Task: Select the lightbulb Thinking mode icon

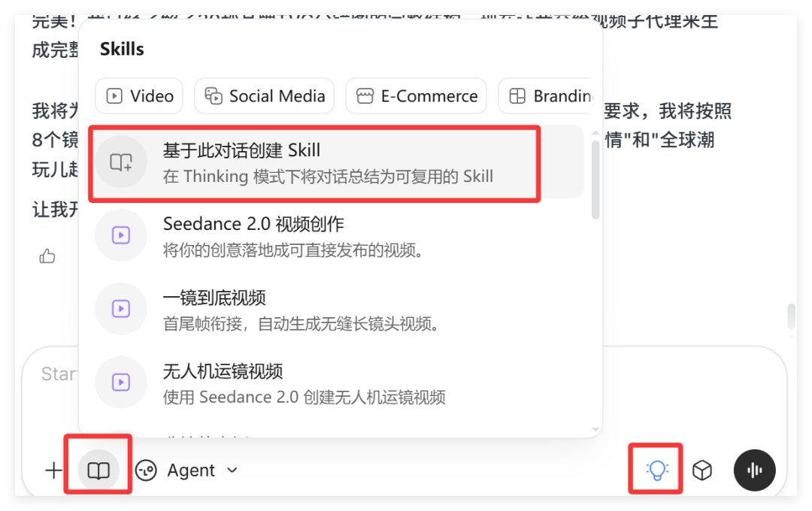Action: [655, 470]
